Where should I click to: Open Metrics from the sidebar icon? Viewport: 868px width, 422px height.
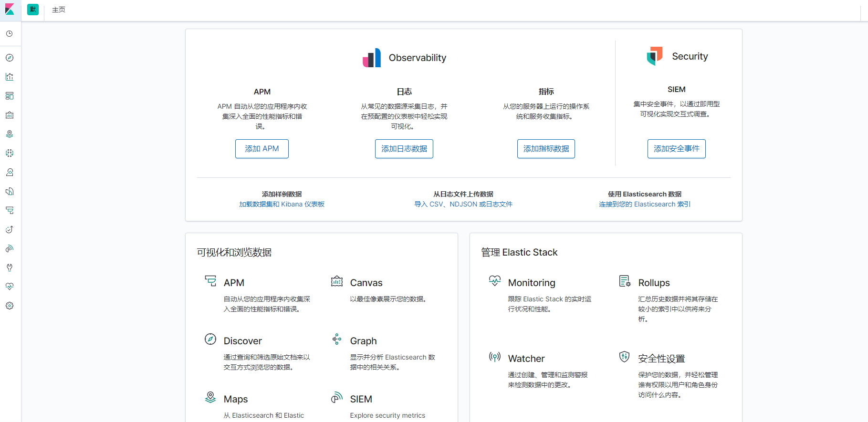[x=10, y=172]
